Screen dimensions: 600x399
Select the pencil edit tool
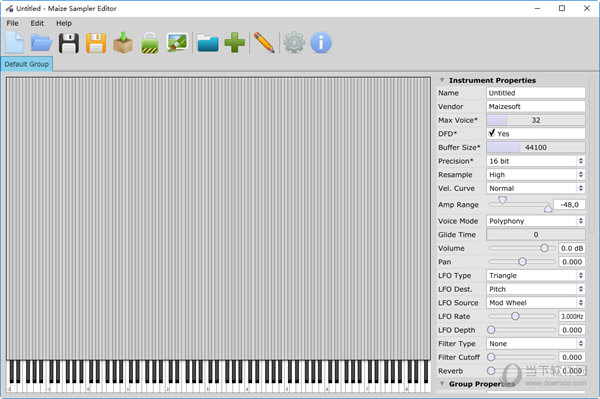pyautogui.click(x=264, y=42)
